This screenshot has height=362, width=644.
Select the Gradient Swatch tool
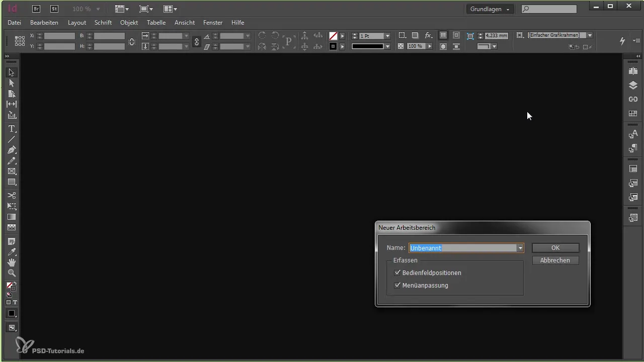12,217
